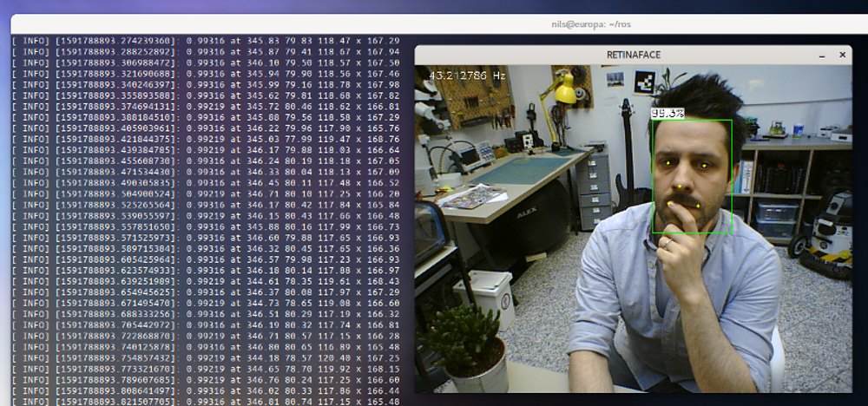
Task: Minimize the RETINAFACE window
Action: pyautogui.click(x=822, y=55)
